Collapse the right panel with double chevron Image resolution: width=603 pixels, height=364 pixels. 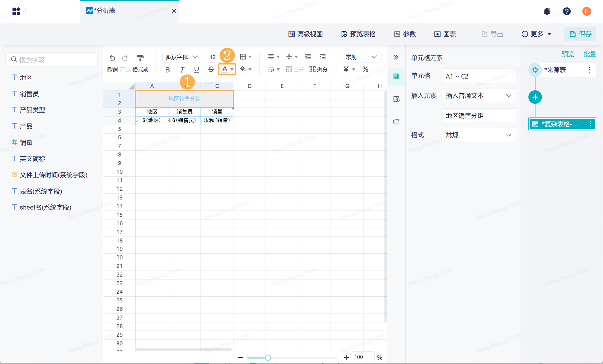[x=396, y=57]
